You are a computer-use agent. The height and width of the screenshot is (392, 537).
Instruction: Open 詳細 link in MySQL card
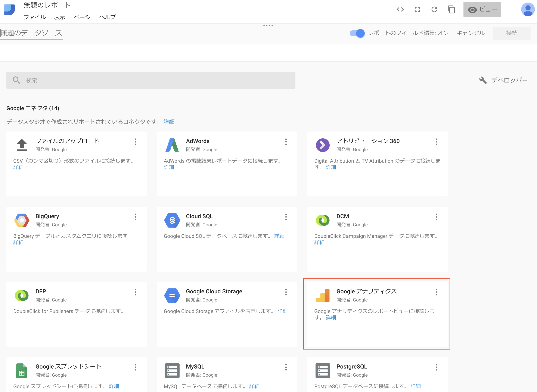(254, 386)
